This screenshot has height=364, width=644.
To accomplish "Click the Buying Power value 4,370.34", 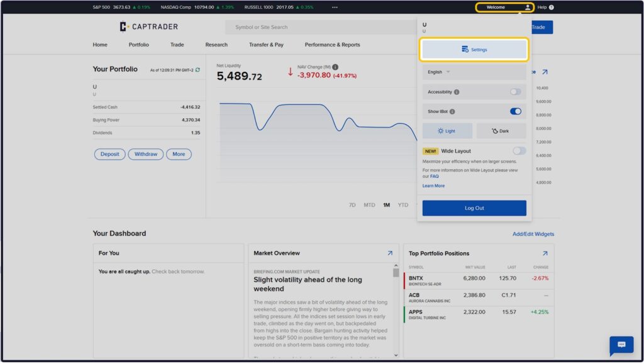I will pyautogui.click(x=191, y=120).
